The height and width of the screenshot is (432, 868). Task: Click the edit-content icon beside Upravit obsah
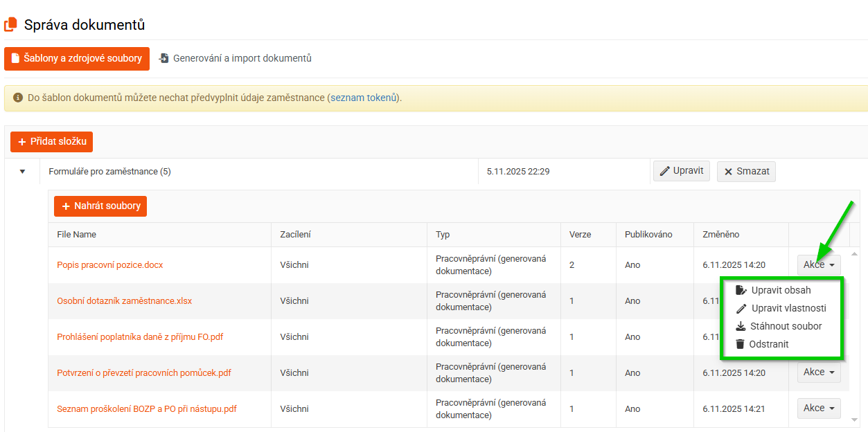(x=741, y=290)
